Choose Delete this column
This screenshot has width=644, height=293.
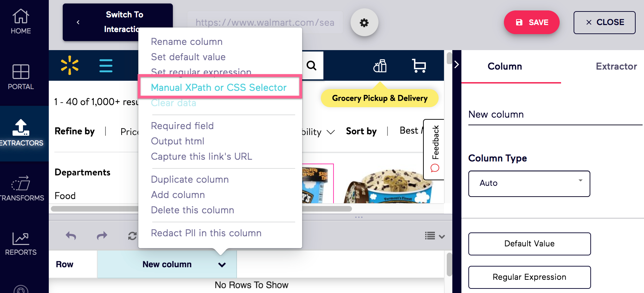[x=193, y=210]
